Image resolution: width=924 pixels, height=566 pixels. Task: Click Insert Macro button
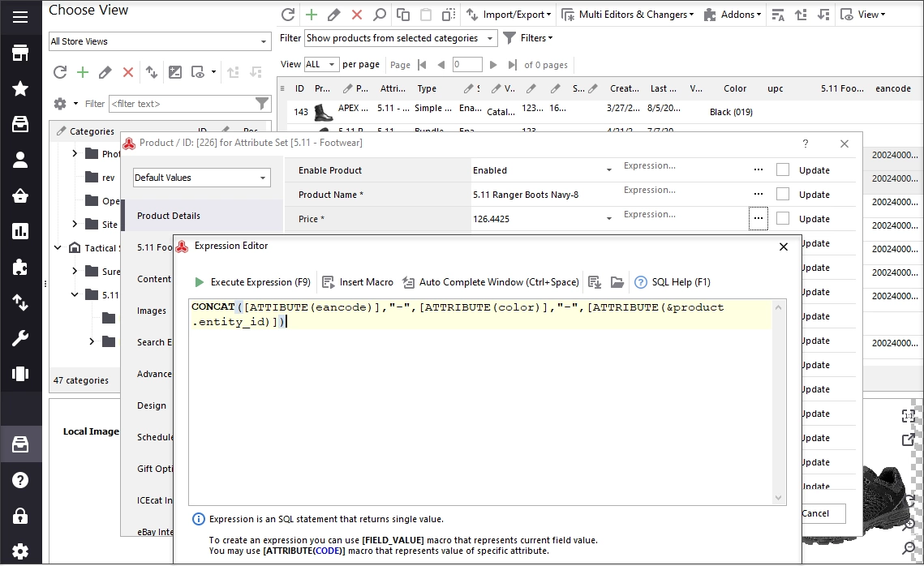point(358,283)
